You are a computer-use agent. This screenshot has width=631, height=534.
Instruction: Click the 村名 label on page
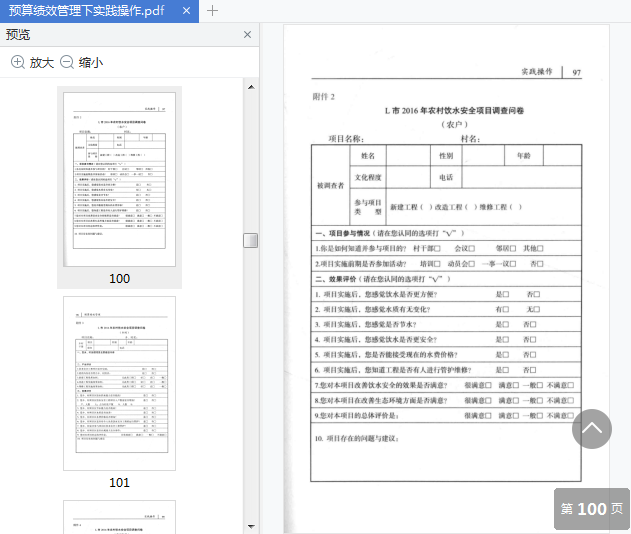[470, 139]
